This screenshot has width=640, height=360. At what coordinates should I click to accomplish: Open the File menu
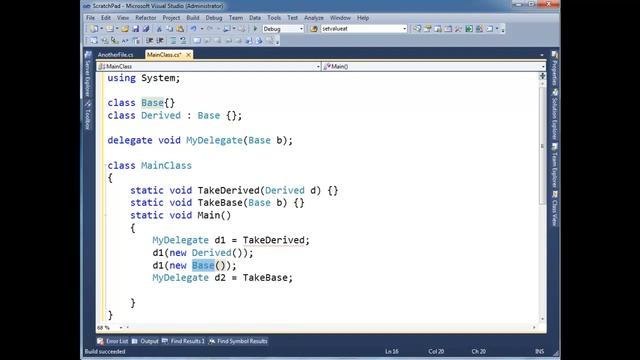91,18
